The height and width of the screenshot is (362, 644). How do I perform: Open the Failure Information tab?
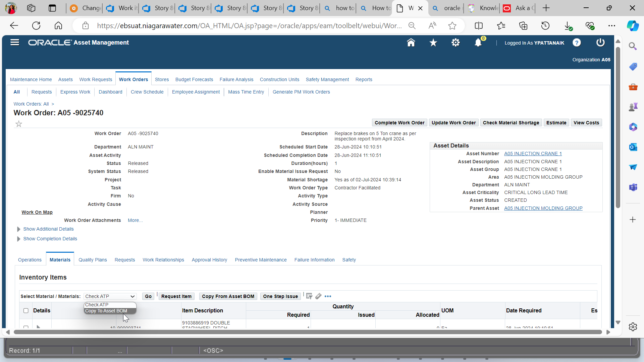pyautogui.click(x=315, y=260)
